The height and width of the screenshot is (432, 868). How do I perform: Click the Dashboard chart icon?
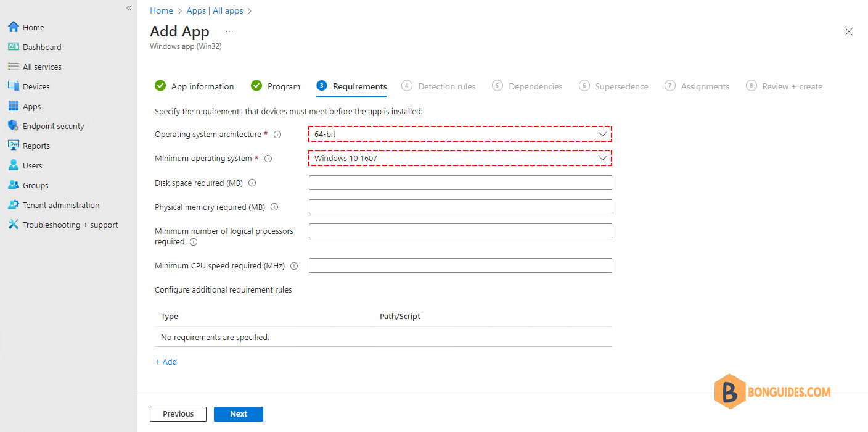14,47
